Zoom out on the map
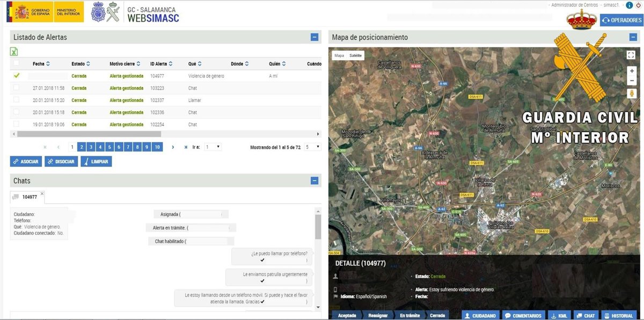This screenshot has width=644, height=320. coord(632,81)
